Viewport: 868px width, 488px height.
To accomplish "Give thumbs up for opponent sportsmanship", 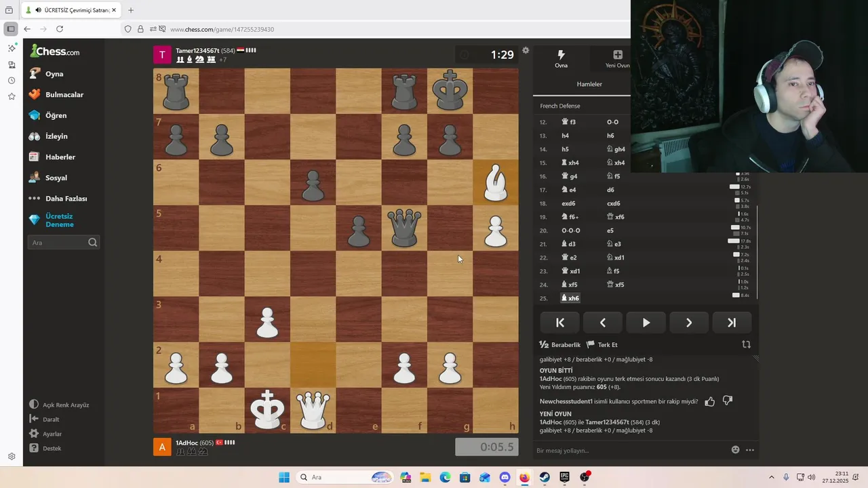I will click(710, 401).
